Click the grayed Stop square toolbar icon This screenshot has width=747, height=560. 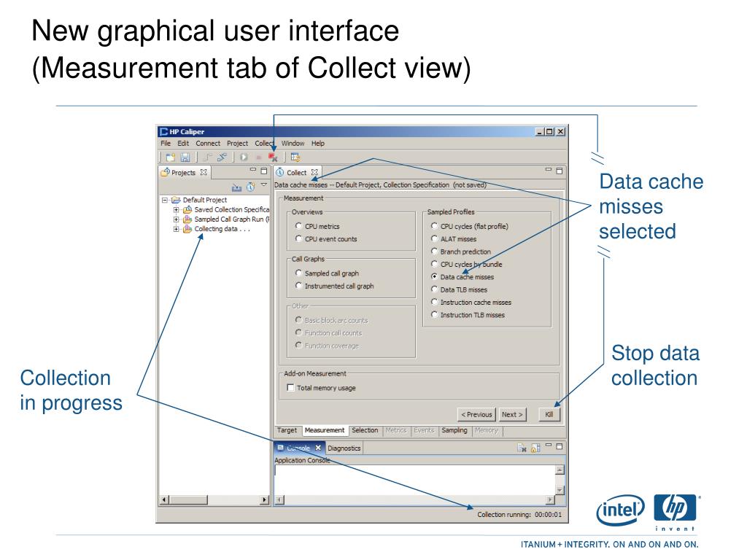point(259,157)
